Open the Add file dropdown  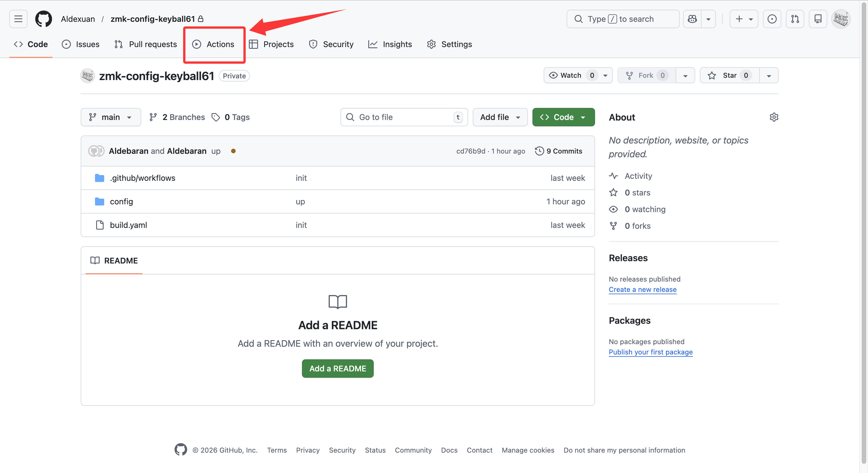point(500,117)
